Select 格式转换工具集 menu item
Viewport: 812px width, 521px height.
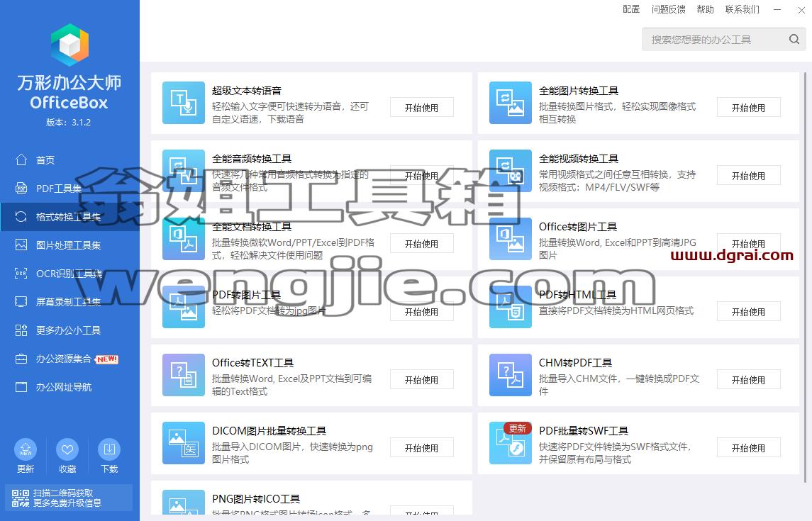tap(70, 217)
